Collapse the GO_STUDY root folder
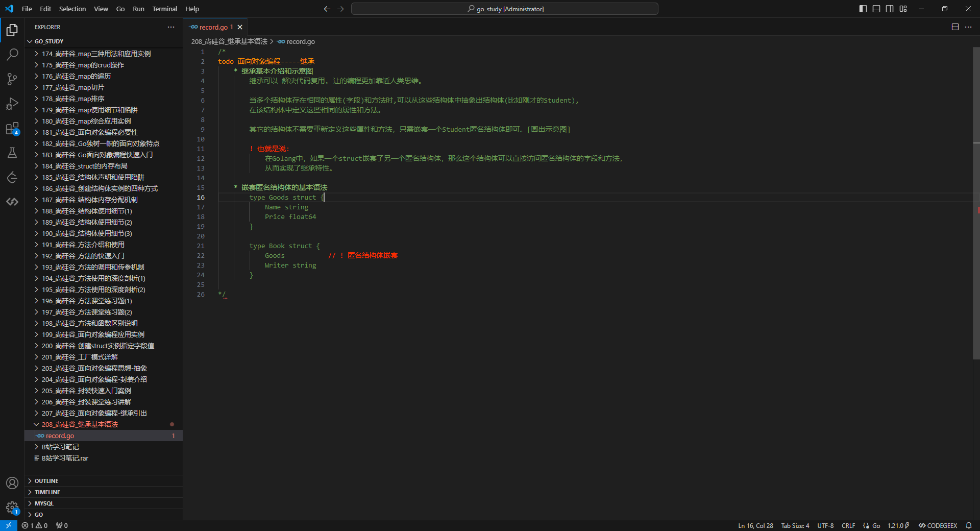Viewport: 980px width, 531px height. pos(104,41)
